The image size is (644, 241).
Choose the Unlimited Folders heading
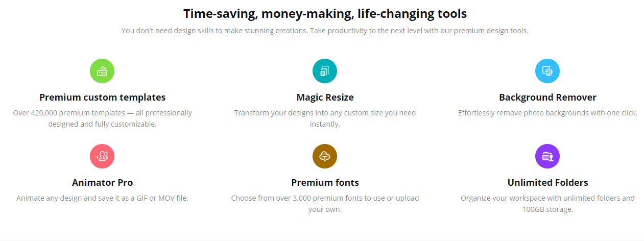click(x=547, y=183)
